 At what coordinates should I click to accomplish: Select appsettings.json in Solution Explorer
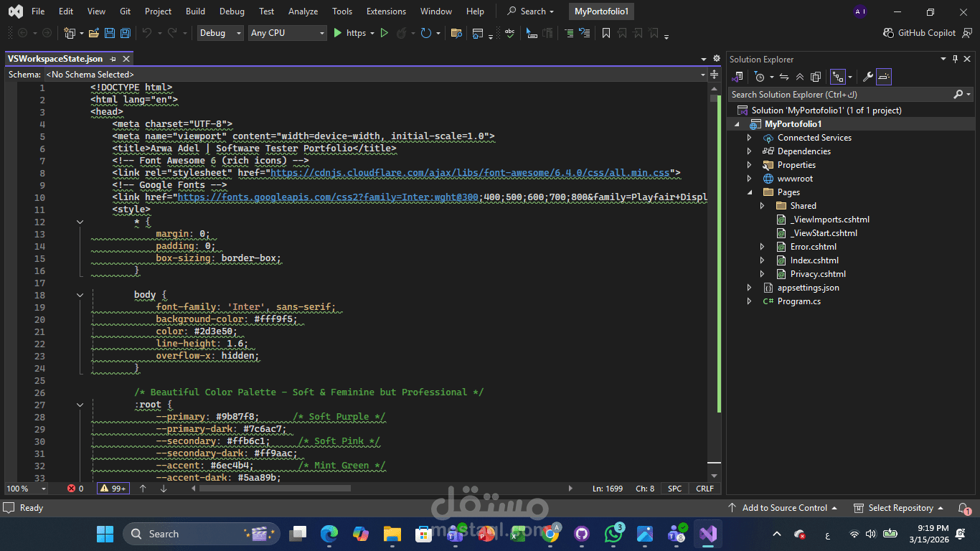pos(808,288)
